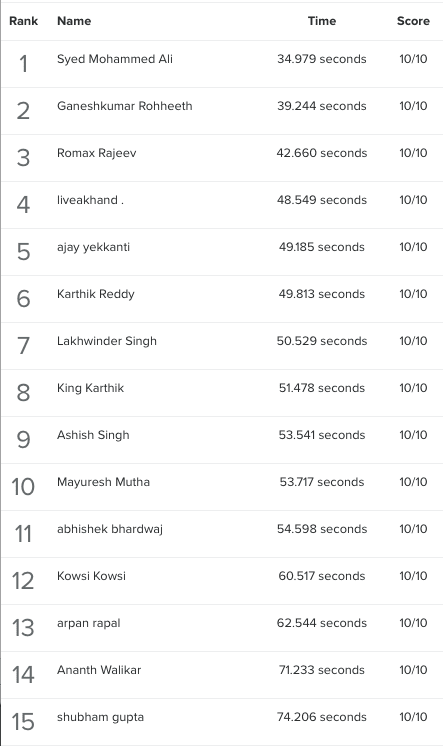This screenshot has width=443, height=746.
Task: Click the Time column header
Action: tap(322, 21)
